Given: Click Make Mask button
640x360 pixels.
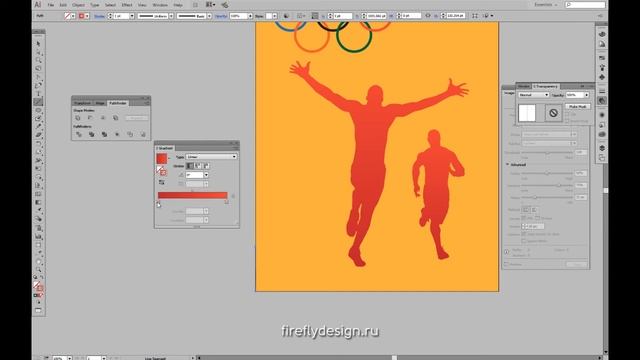Looking at the screenshot, I should tap(578, 107).
